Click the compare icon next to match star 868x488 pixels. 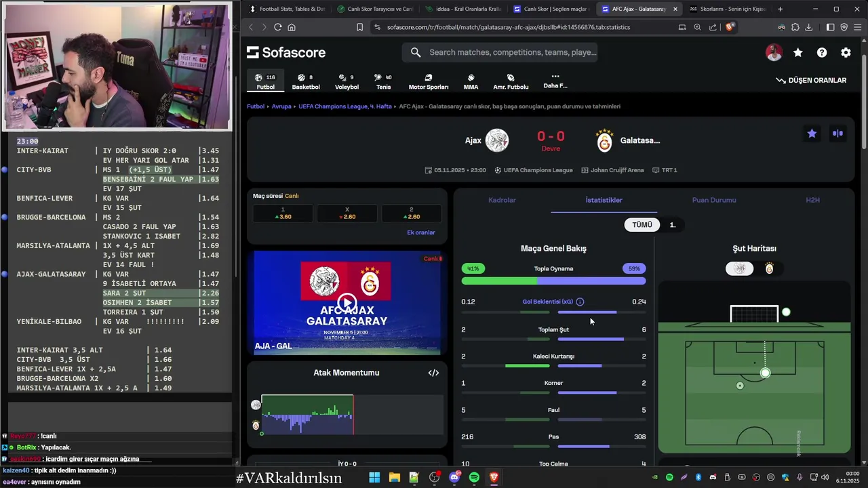[837, 134]
